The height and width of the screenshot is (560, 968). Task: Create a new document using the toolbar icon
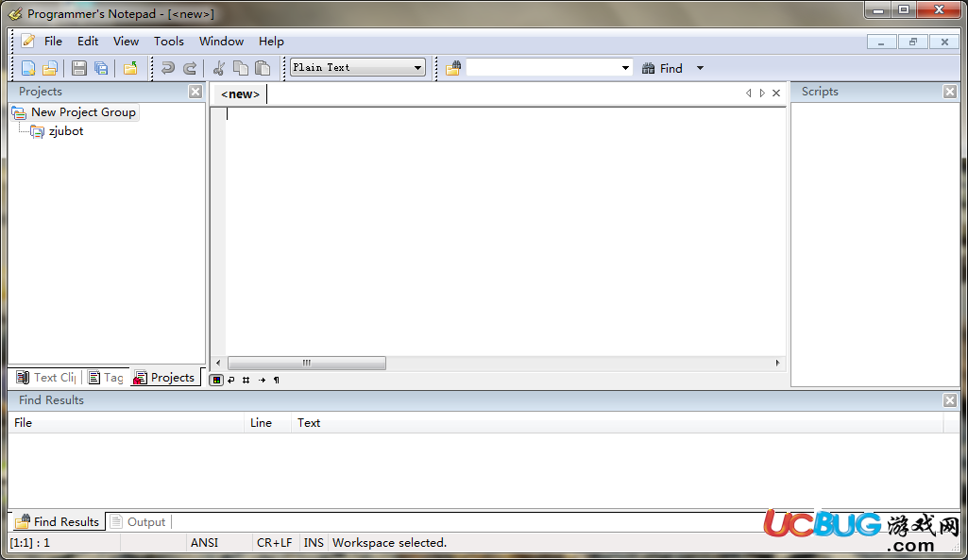[x=28, y=68]
